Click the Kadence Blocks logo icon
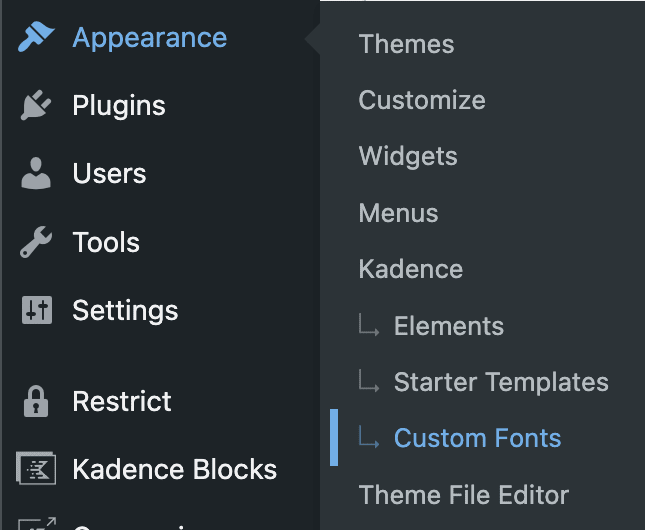This screenshot has height=530, width=645. click(36, 468)
